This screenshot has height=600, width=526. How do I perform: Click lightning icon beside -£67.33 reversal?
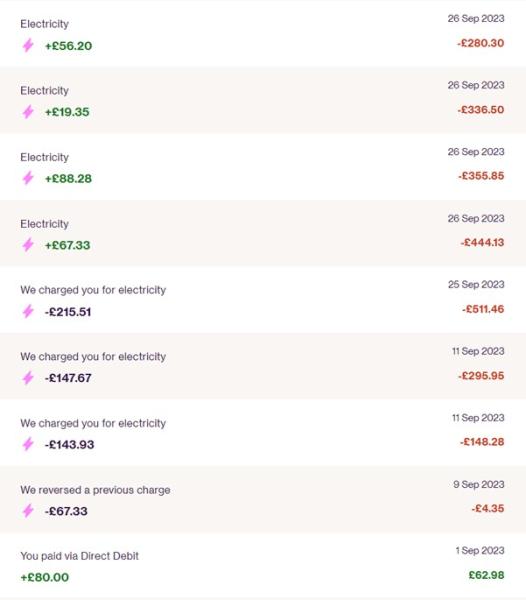(28, 510)
